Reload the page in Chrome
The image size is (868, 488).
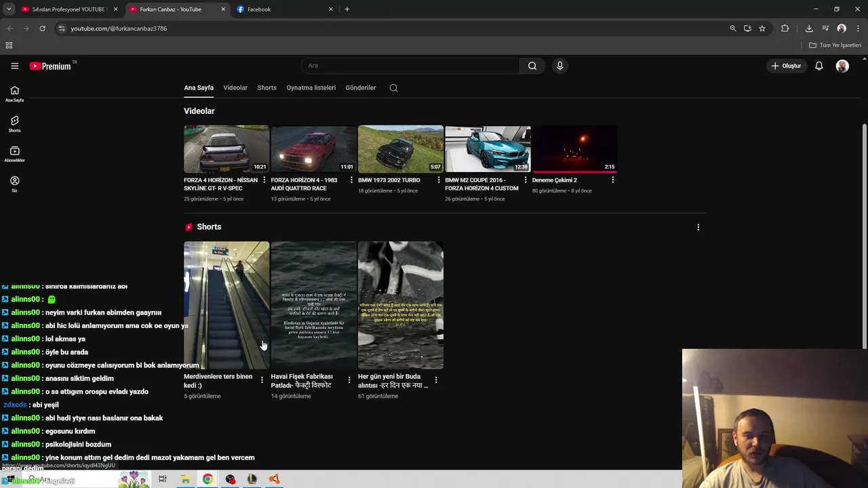click(x=42, y=28)
